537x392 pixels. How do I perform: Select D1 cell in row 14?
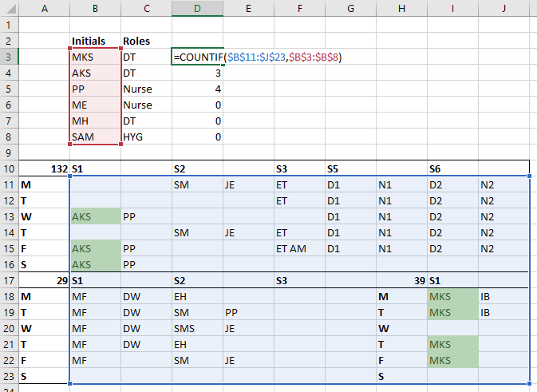351,233
